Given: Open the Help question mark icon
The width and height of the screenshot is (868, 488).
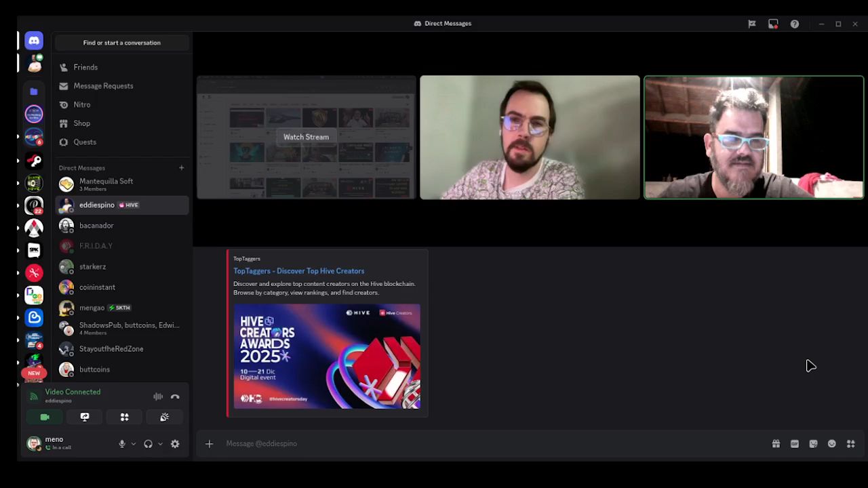Looking at the screenshot, I should tap(794, 24).
